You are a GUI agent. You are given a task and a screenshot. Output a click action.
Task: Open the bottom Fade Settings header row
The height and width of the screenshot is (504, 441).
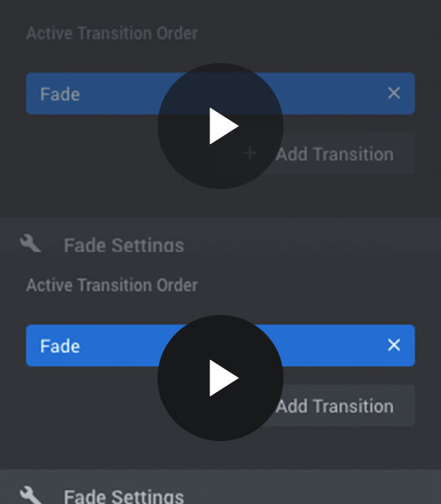(x=220, y=487)
